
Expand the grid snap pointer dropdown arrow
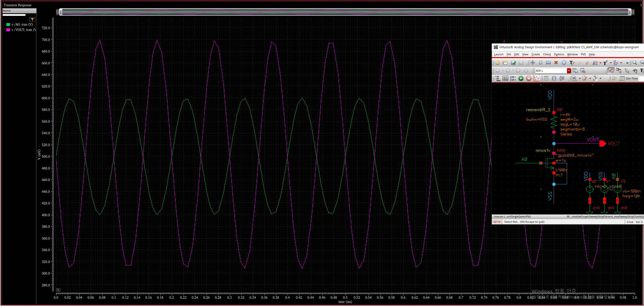click(x=600, y=78)
